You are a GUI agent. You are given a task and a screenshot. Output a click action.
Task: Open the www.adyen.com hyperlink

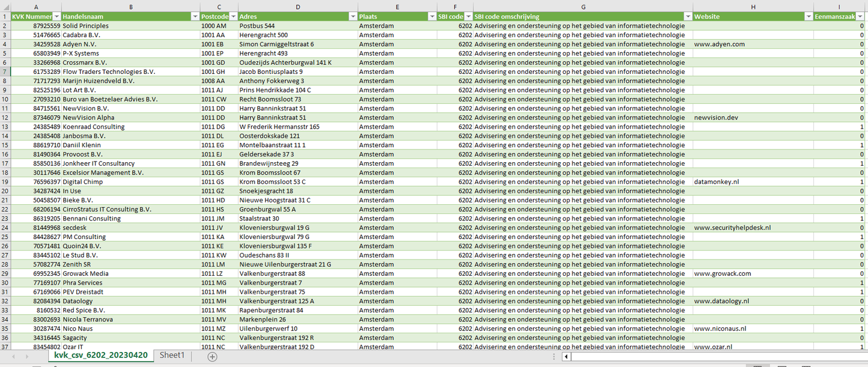[719, 44]
